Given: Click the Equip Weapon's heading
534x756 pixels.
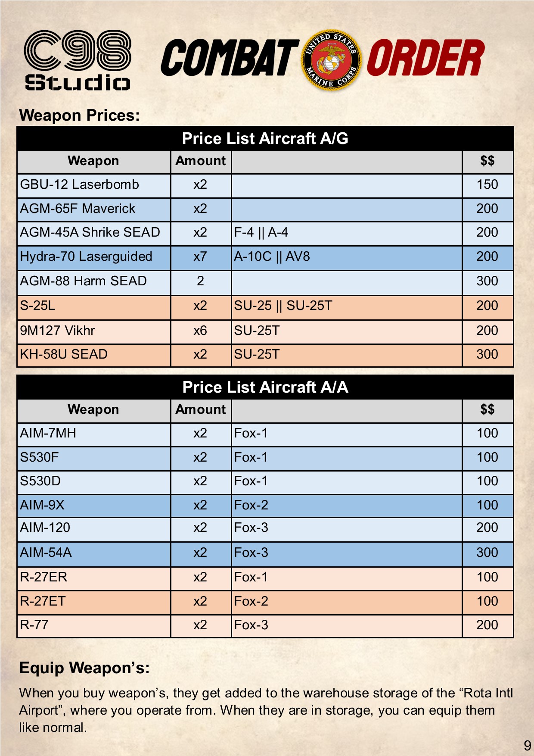Looking at the screenshot, I should [84, 668].
